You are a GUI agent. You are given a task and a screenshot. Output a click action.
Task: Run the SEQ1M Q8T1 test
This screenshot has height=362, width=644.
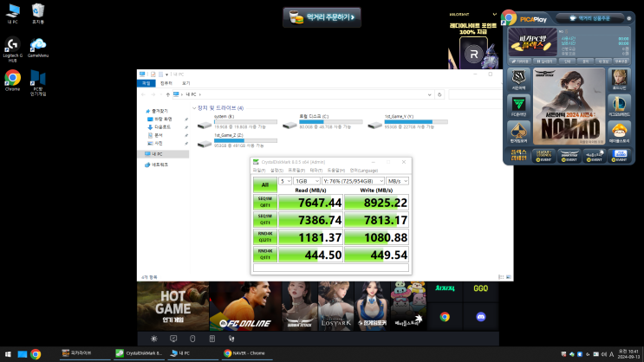pos(265,202)
